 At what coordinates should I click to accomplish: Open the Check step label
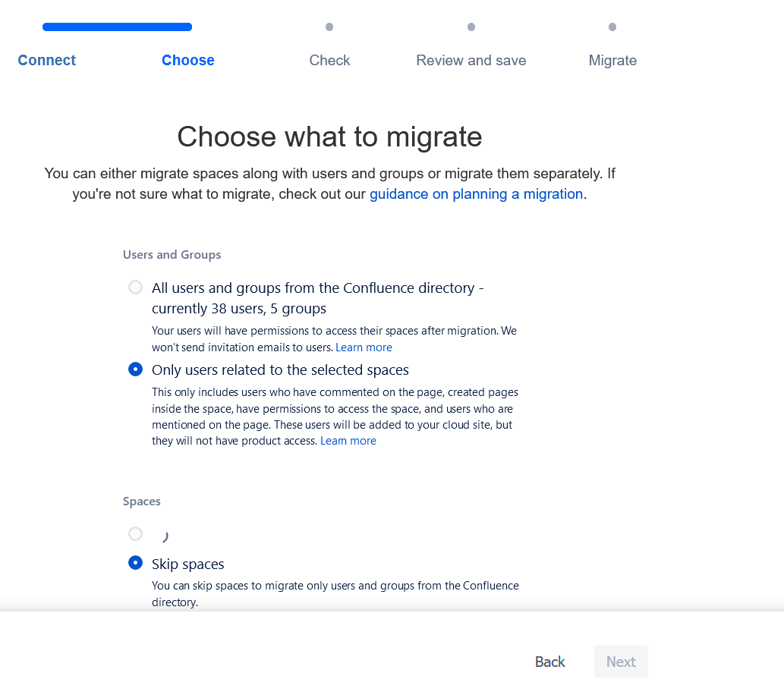click(329, 60)
